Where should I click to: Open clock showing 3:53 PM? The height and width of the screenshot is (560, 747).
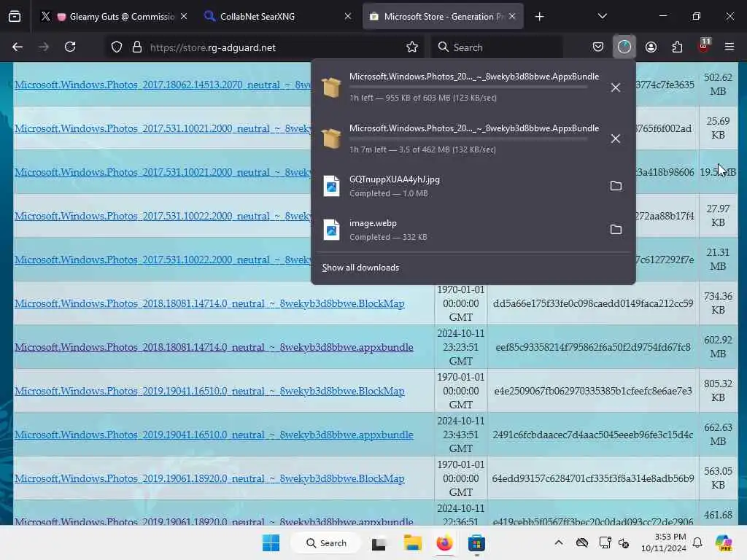tap(664, 542)
